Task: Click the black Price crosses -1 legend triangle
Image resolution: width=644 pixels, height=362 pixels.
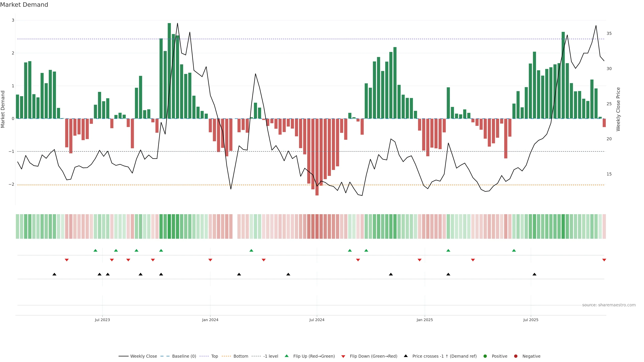Action: tap(406, 356)
